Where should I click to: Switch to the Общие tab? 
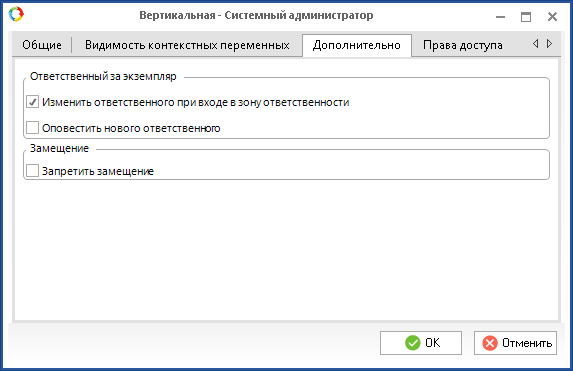[x=42, y=45]
